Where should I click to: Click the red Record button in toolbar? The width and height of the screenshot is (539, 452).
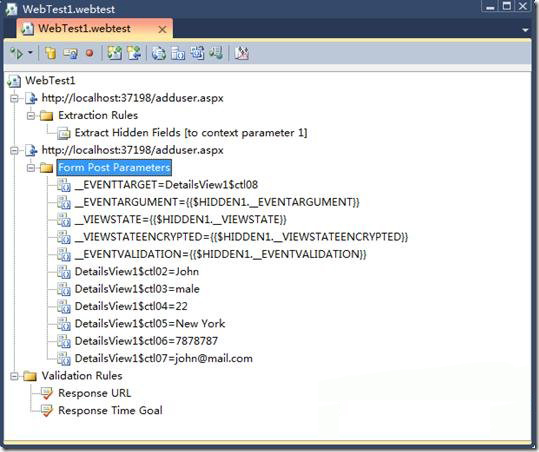90,53
